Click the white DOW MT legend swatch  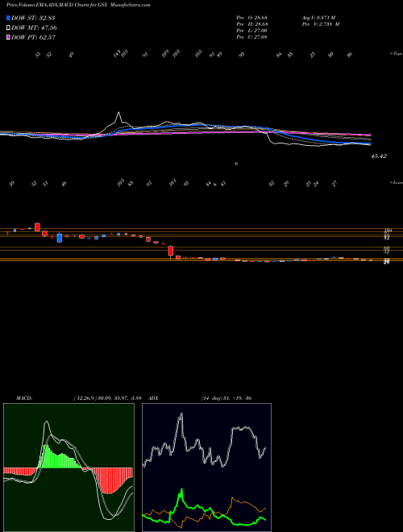point(9,28)
